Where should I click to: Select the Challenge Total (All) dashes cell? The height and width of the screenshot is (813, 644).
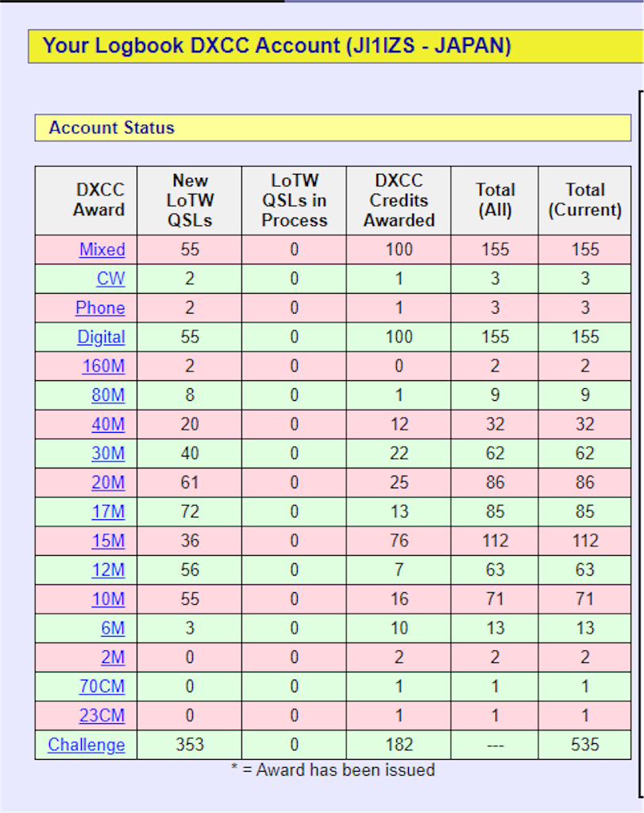tap(496, 745)
